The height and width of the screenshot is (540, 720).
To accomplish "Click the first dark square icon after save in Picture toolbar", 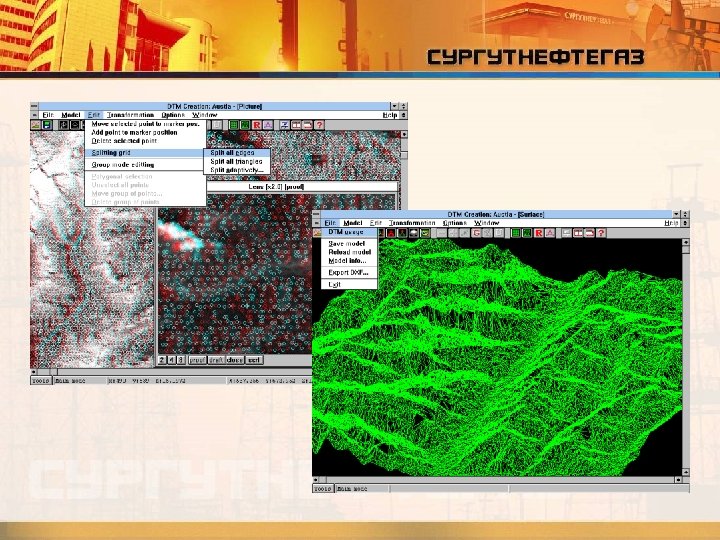I will click(x=63, y=125).
